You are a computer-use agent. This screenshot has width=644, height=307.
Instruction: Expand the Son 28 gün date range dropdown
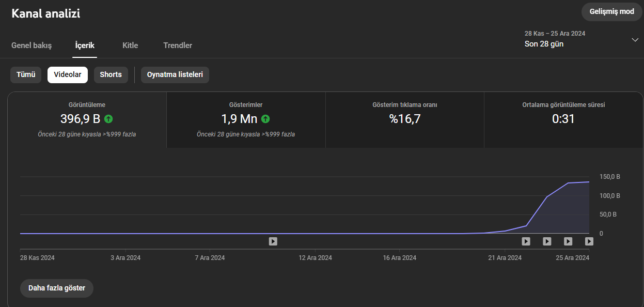582,39
